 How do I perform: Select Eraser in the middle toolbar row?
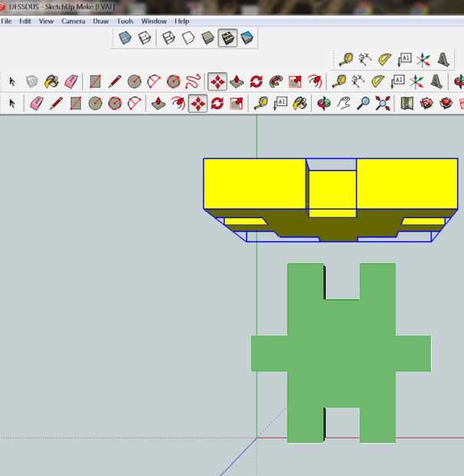coord(71,81)
